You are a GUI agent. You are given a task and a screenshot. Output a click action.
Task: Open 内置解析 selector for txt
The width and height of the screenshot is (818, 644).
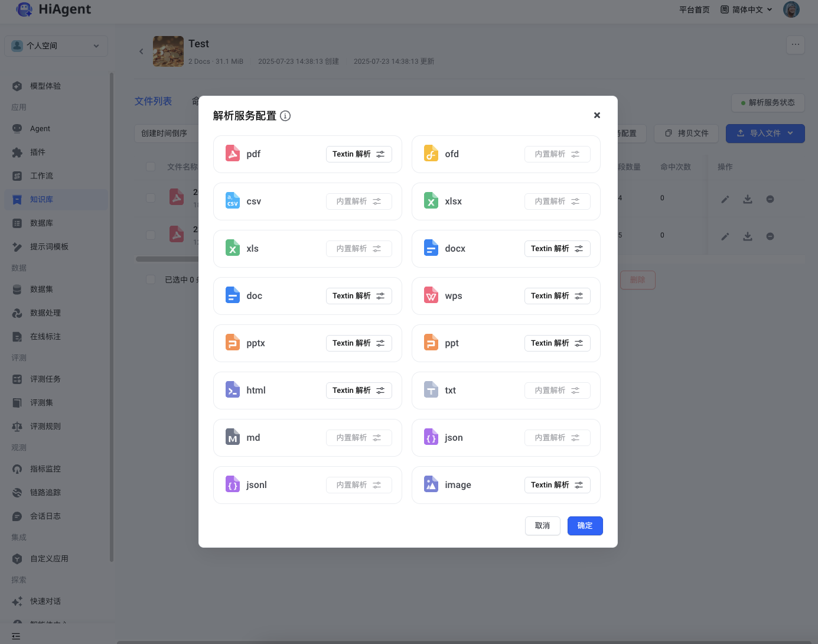click(x=558, y=391)
